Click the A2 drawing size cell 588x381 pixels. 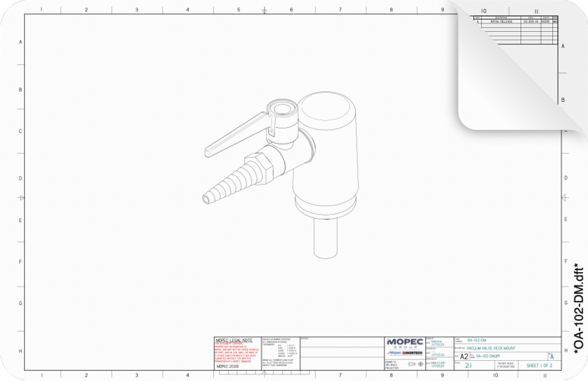[463, 355]
